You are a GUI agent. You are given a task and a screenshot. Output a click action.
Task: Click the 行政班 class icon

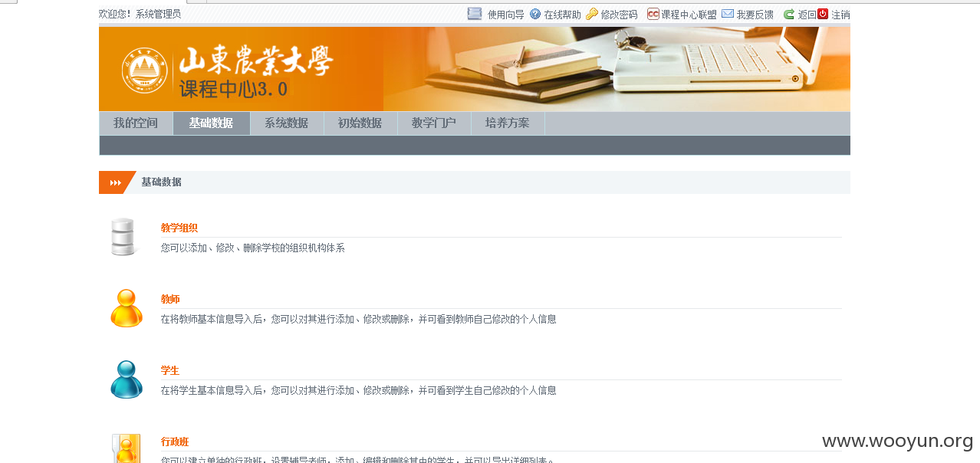pyautogui.click(x=127, y=448)
